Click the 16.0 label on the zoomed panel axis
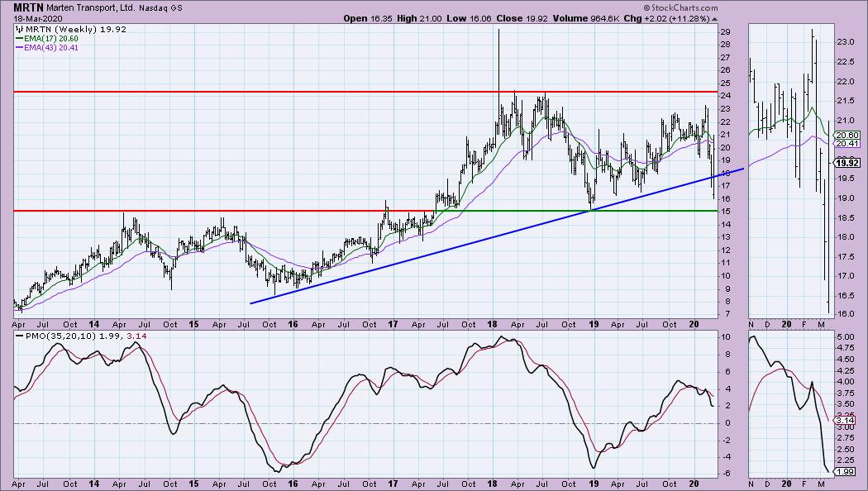The height and width of the screenshot is (491, 868). coord(846,314)
